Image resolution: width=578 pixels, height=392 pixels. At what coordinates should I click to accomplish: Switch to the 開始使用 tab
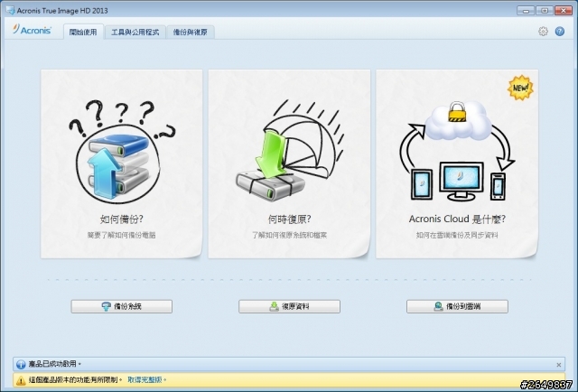click(83, 33)
